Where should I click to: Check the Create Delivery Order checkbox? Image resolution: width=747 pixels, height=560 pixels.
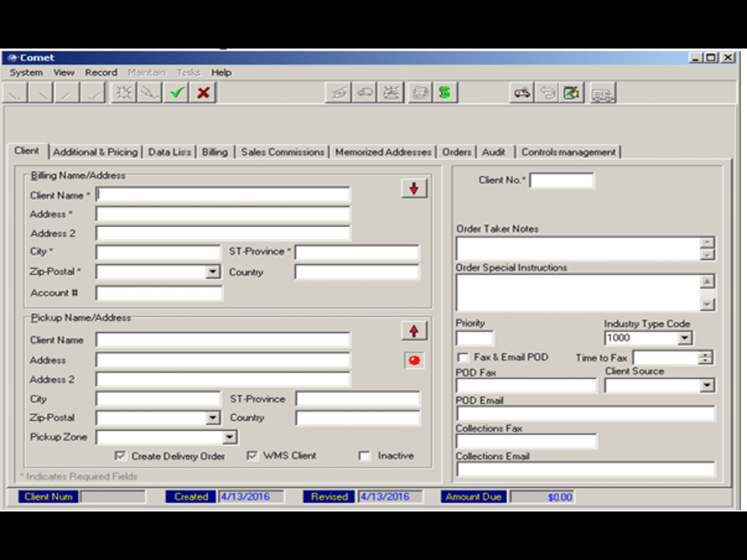coord(120,455)
